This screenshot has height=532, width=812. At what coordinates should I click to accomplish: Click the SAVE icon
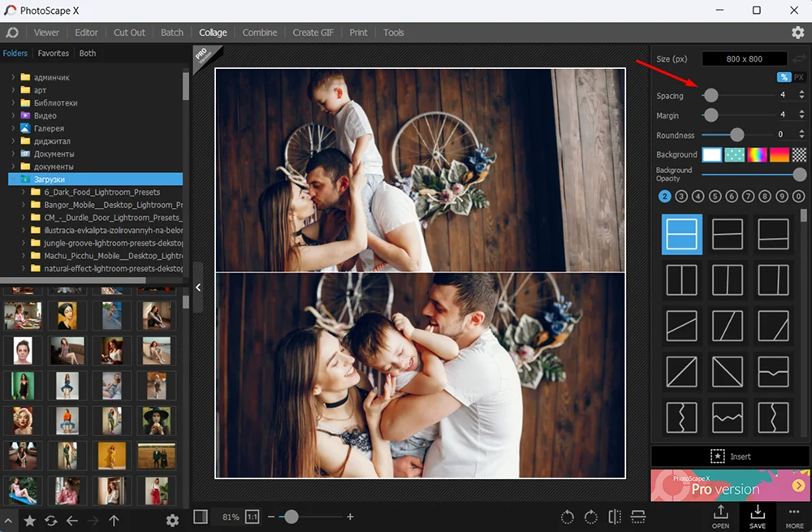click(757, 516)
